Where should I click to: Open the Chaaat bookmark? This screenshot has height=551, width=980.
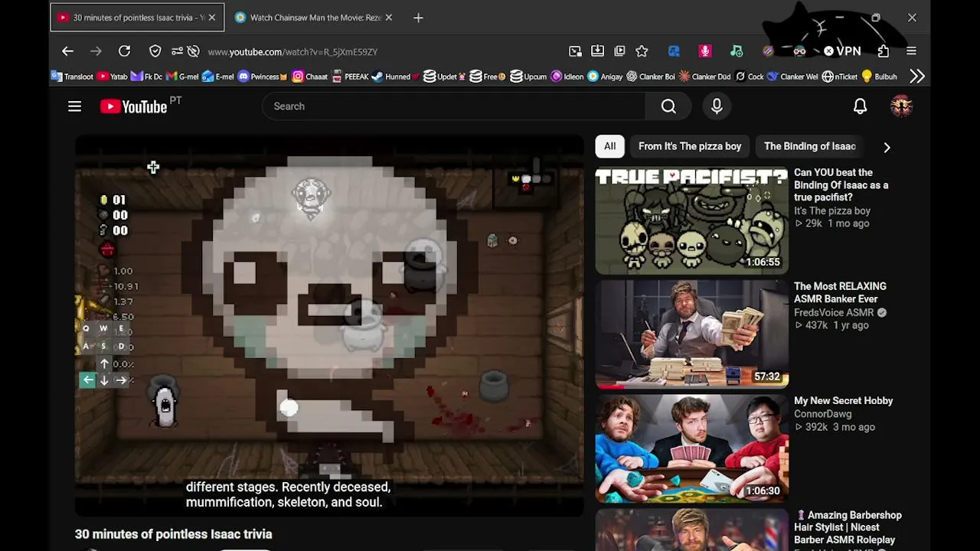point(309,77)
